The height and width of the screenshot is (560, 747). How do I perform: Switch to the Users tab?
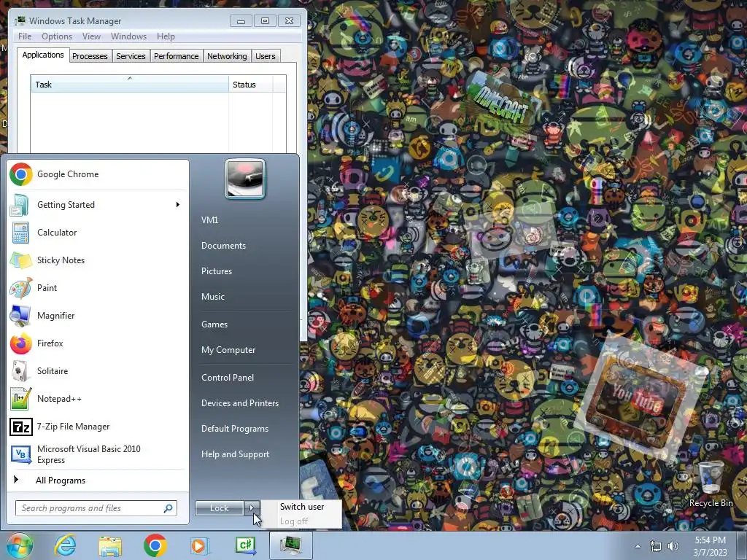point(266,56)
